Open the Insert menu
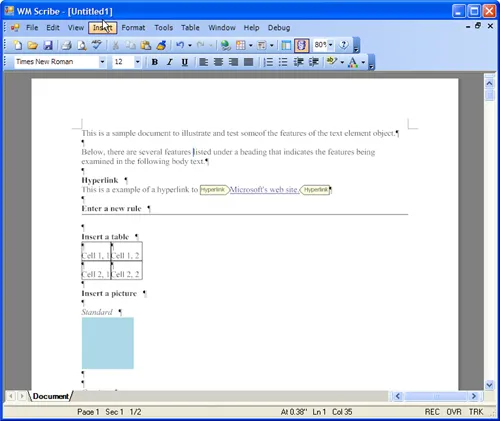Image resolution: width=500 pixels, height=421 pixels. coord(103,28)
